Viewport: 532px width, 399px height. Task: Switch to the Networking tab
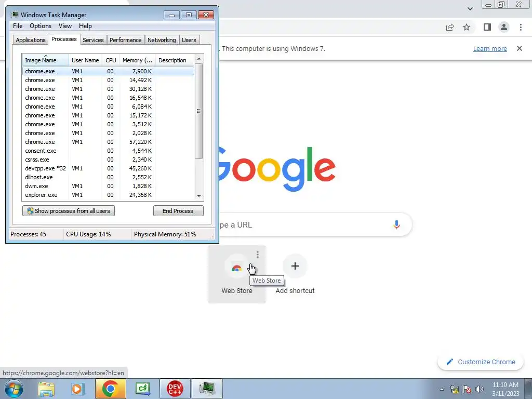[162, 40]
